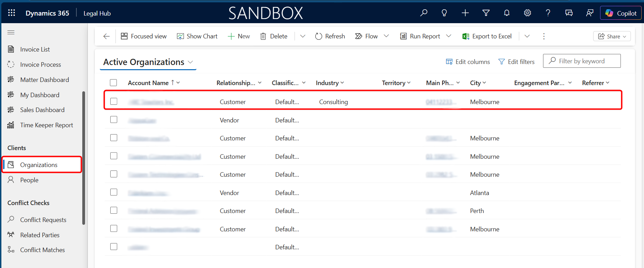This screenshot has width=644, height=268.
Task: Click the Filter by keyword search box
Action: coord(582,61)
